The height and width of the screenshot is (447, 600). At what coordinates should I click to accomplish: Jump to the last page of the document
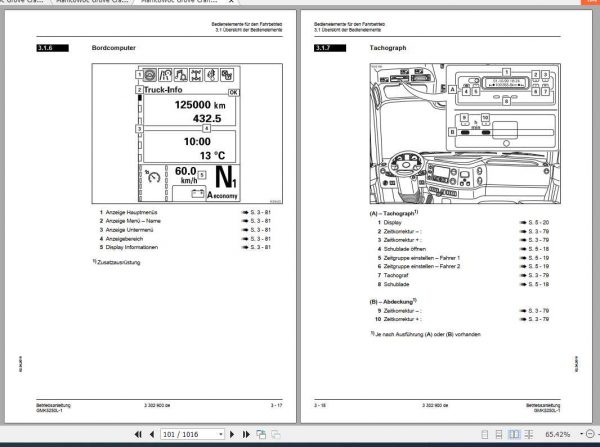pyautogui.click(x=246, y=434)
